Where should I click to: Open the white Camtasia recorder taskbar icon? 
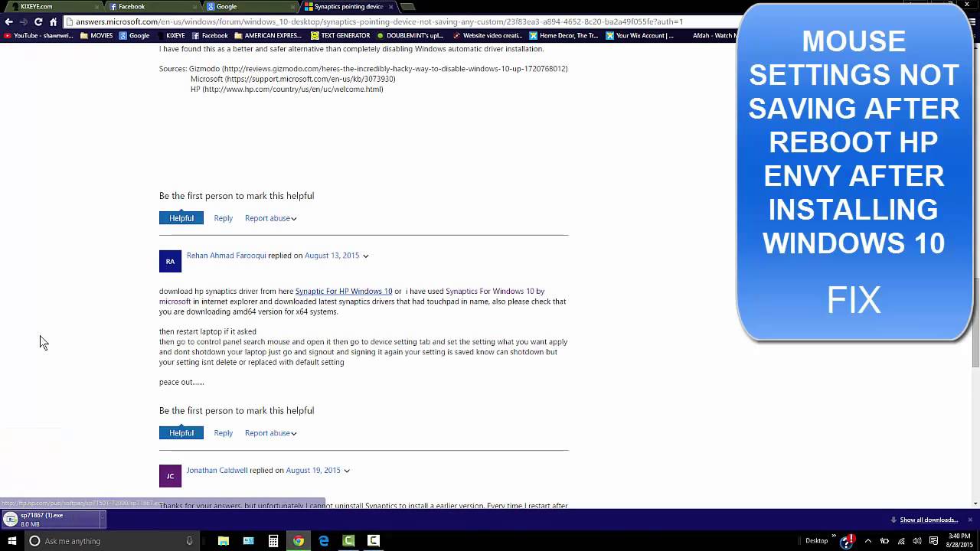(374, 541)
